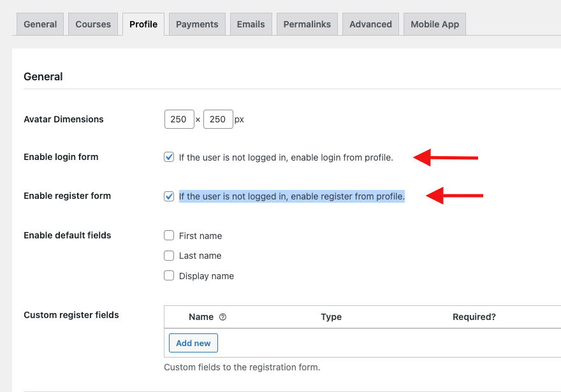Select the Profile tab
Screen dimensions: 561x392
[143, 24]
